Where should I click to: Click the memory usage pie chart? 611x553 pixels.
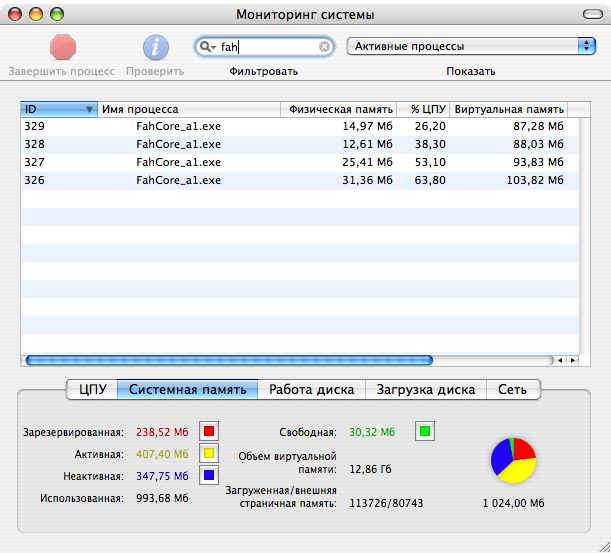coord(514,460)
